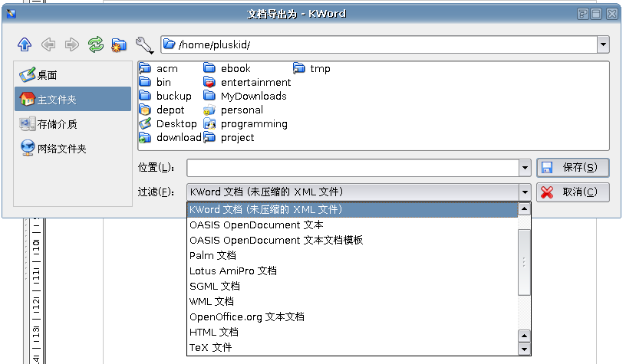The height and width of the screenshot is (364, 626).
Task: Expand the /home/pluskid/ path dropdown arrow
Action: (603, 44)
